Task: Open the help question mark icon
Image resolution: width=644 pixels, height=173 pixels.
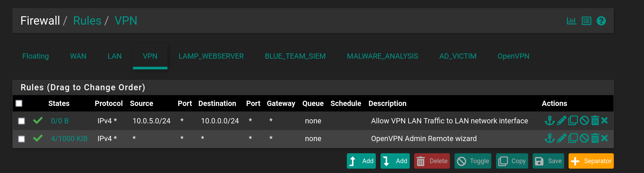Action: [601, 21]
